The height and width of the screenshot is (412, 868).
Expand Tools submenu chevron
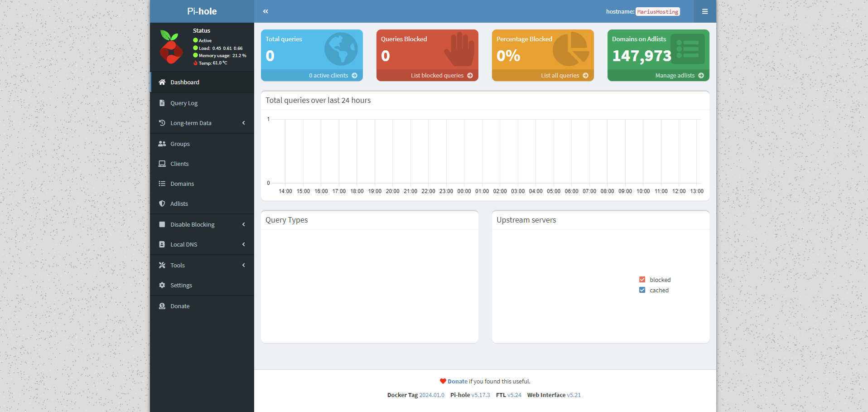pyautogui.click(x=244, y=265)
